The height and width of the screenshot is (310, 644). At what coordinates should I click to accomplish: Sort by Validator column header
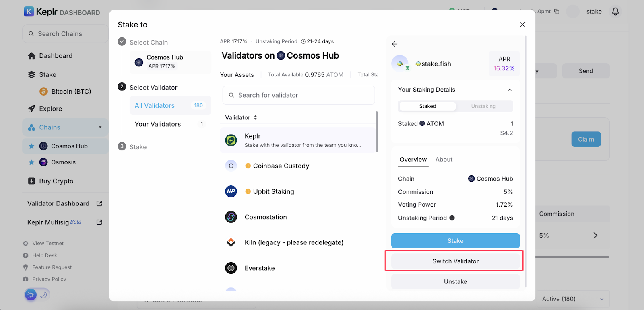[x=241, y=118]
